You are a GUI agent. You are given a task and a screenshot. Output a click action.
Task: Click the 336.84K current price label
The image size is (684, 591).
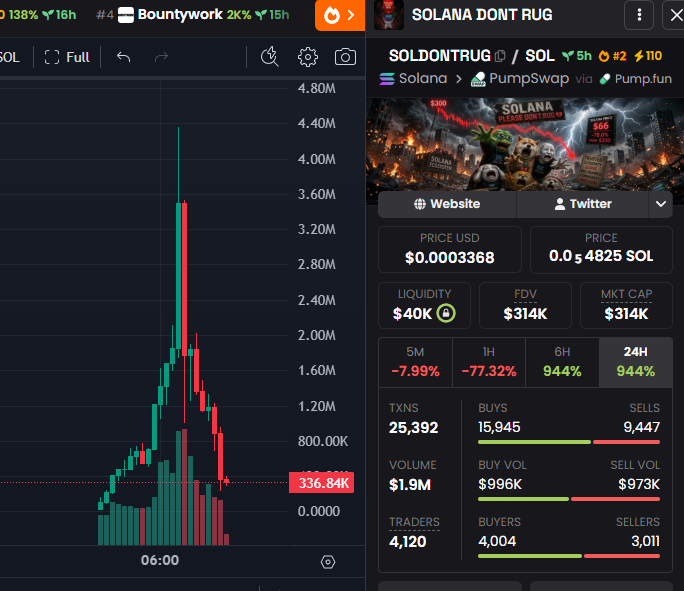pos(321,483)
